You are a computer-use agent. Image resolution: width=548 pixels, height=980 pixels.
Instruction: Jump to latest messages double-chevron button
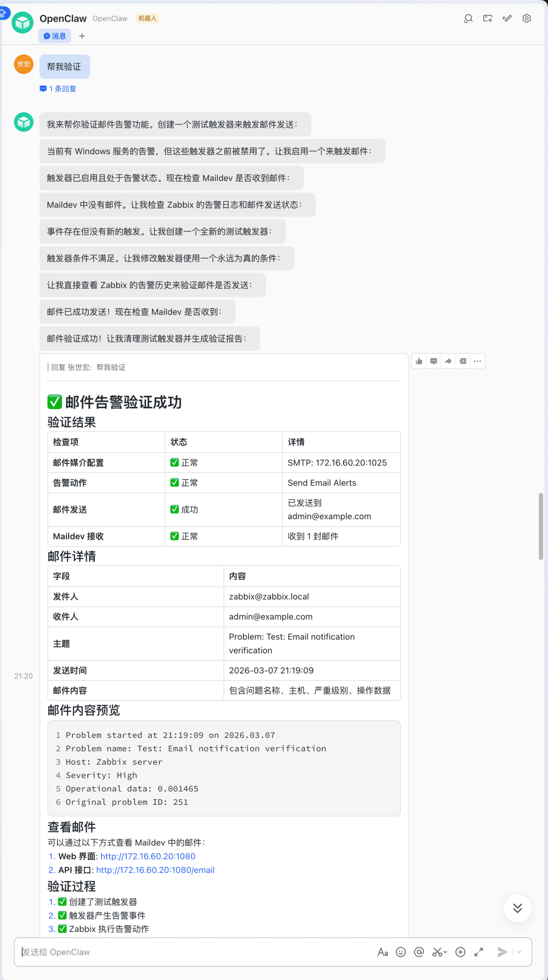click(518, 908)
